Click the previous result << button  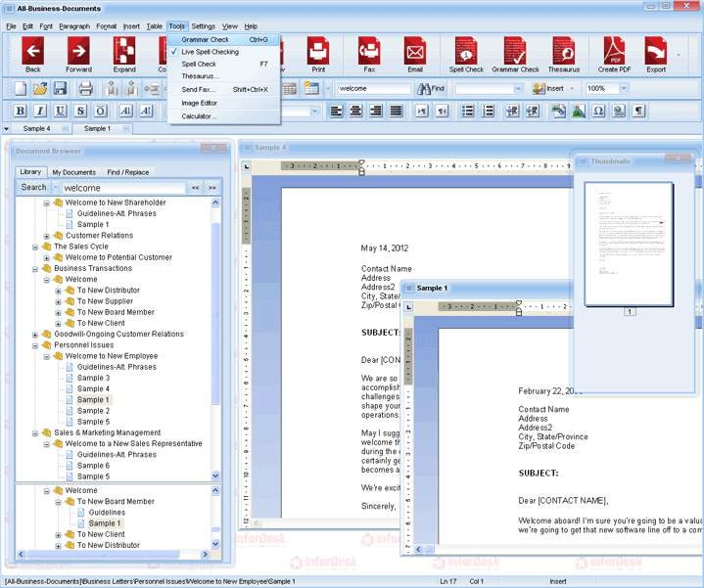pos(195,188)
